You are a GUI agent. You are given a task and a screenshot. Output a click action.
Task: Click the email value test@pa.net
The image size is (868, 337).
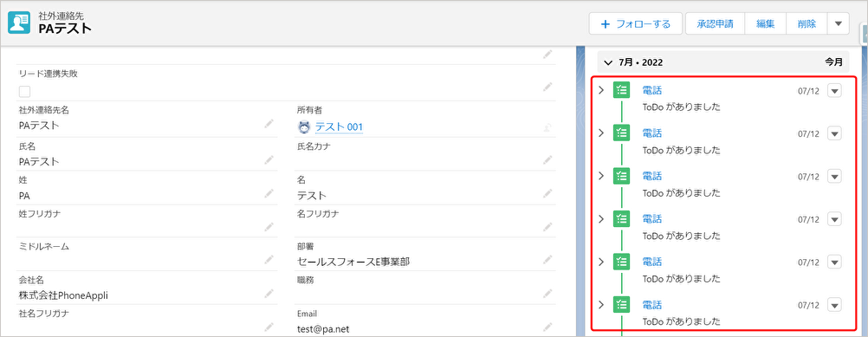coord(323,329)
